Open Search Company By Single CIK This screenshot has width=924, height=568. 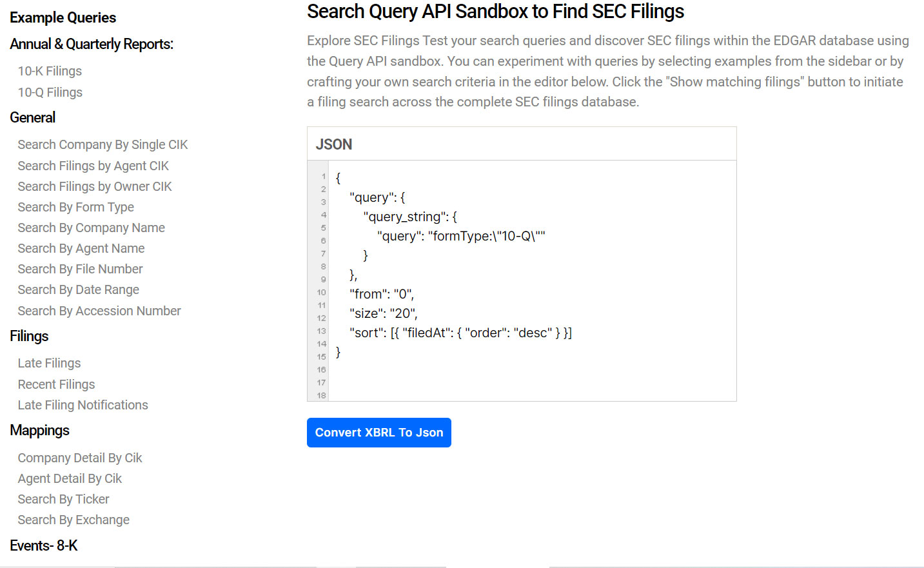[103, 144]
